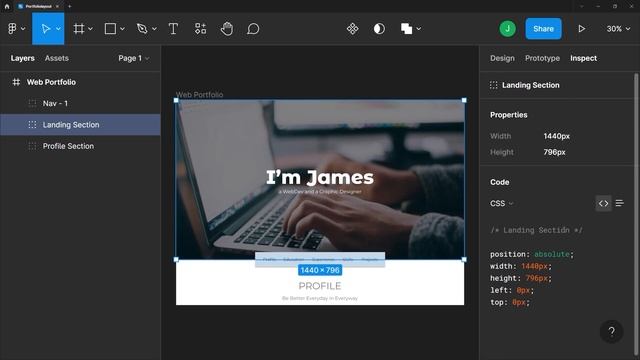The image size is (640, 360).
Task: Click the Web Portfolio frame icon
Action: pyautogui.click(x=16, y=82)
